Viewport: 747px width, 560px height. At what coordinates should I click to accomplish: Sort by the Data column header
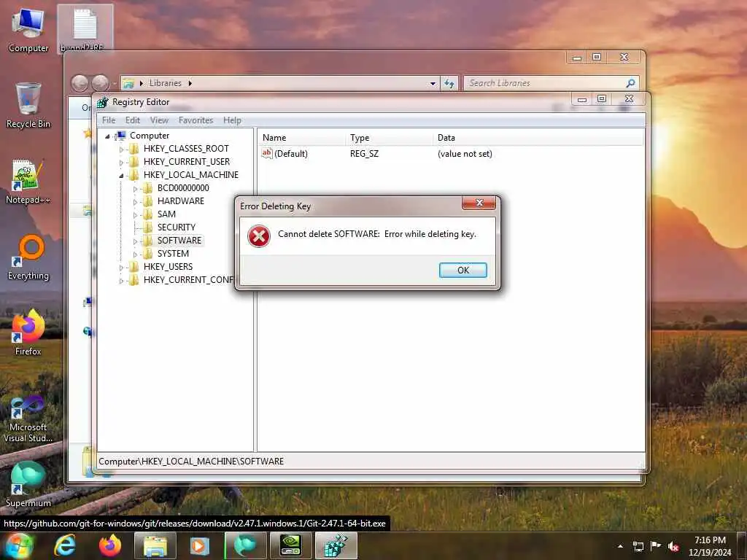coord(538,138)
